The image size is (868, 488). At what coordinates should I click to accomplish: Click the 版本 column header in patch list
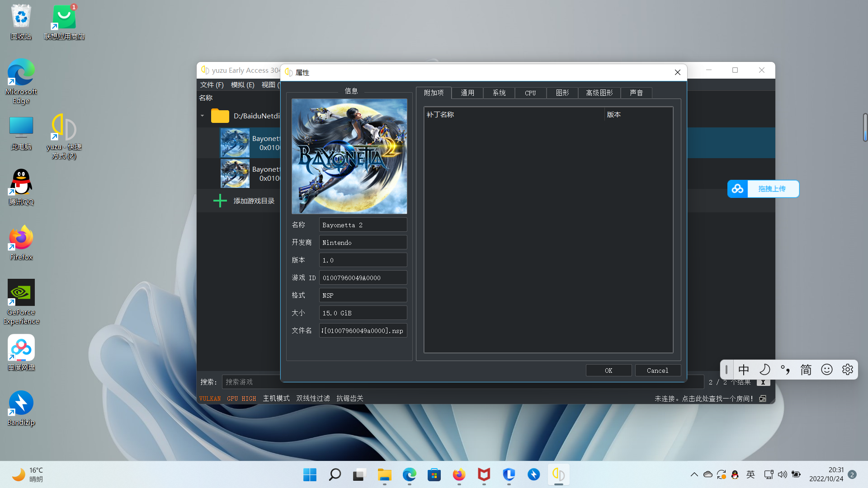pos(638,115)
